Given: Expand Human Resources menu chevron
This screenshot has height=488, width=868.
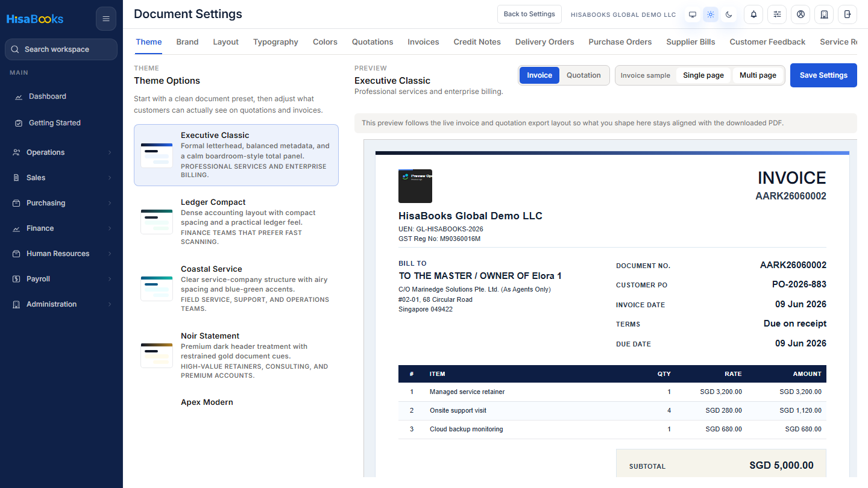Looking at the screenshot, I should 110,254.
